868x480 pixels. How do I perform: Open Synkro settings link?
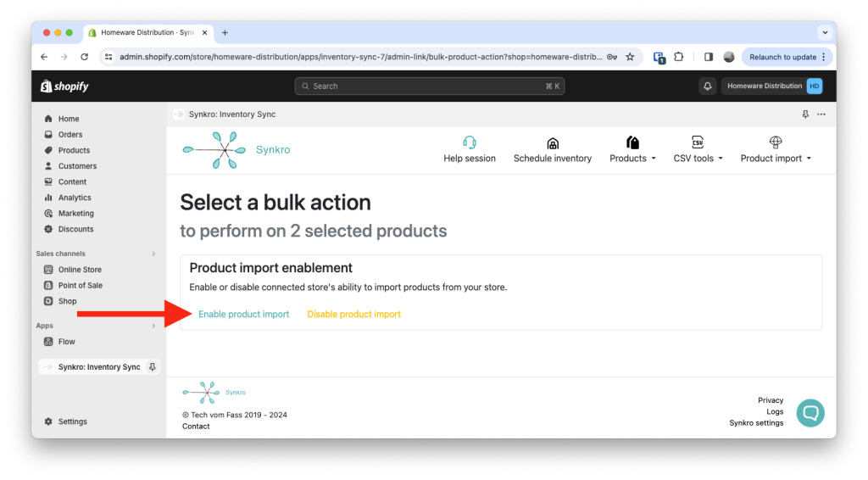[756, 423]
